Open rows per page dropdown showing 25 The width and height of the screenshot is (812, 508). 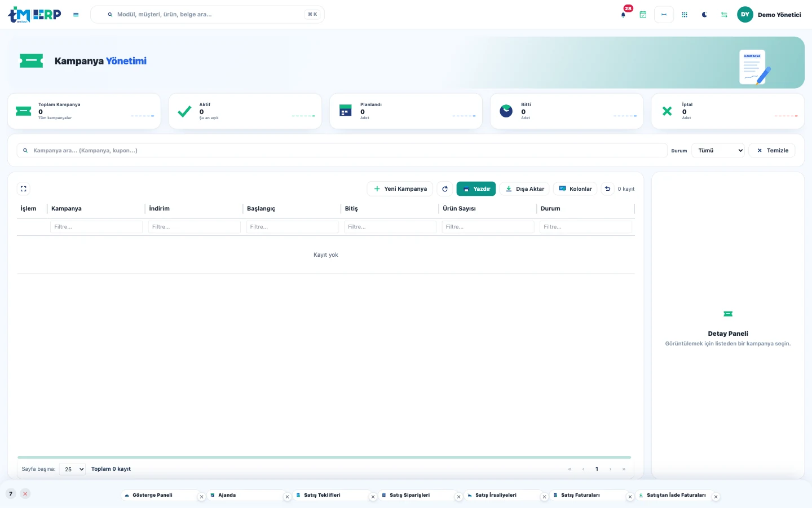click(72, 469)
